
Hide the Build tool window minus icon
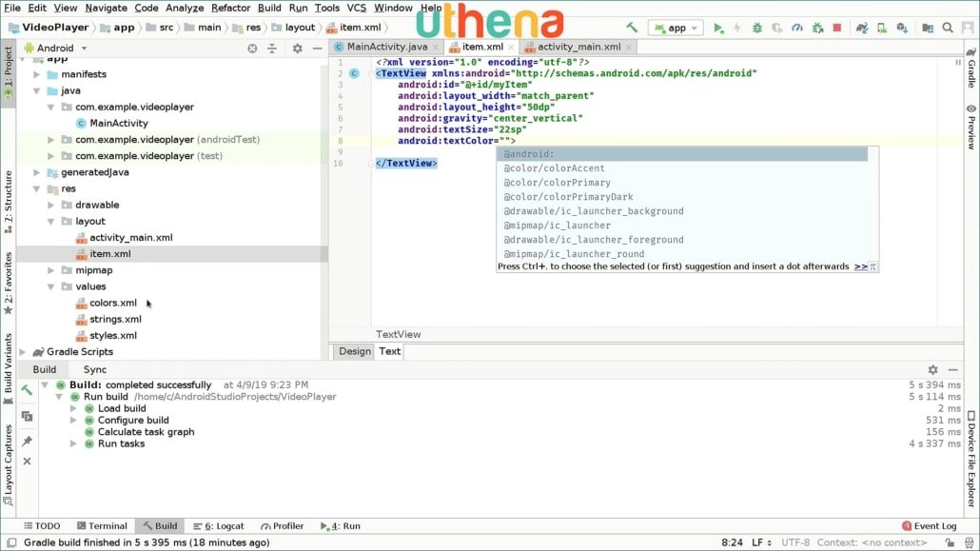pyautogui.click(x=952, y=369)
